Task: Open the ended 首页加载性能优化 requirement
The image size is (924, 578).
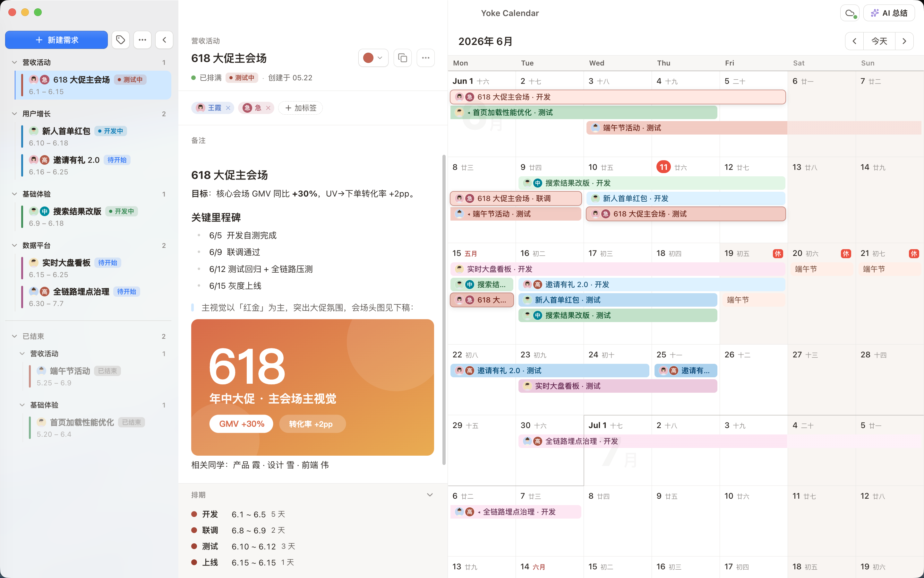Action: point(97,428)
